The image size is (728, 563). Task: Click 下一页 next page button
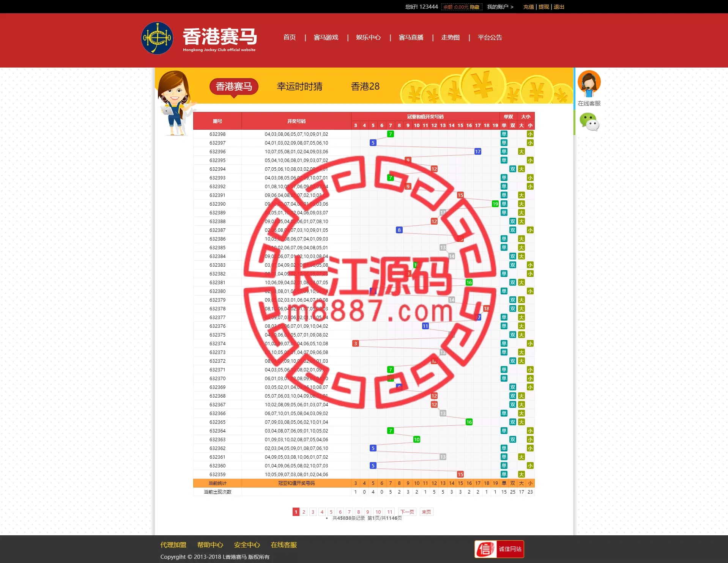tap(407, 512)
